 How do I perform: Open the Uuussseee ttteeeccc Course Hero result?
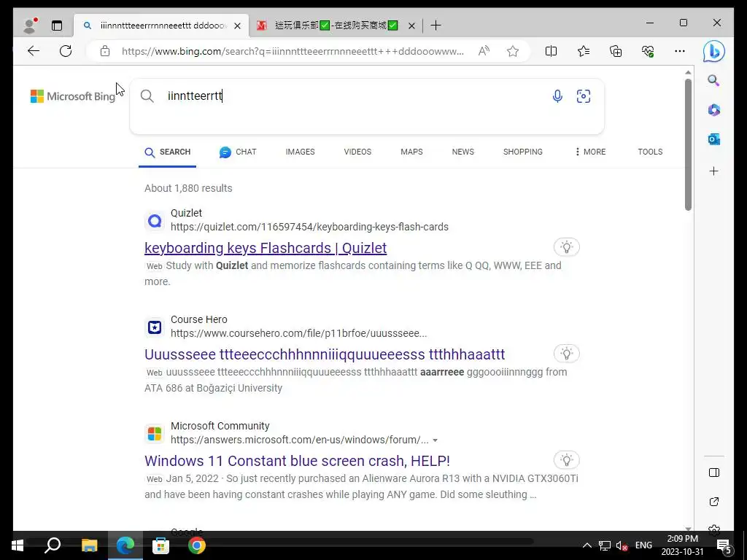[325, 354]
